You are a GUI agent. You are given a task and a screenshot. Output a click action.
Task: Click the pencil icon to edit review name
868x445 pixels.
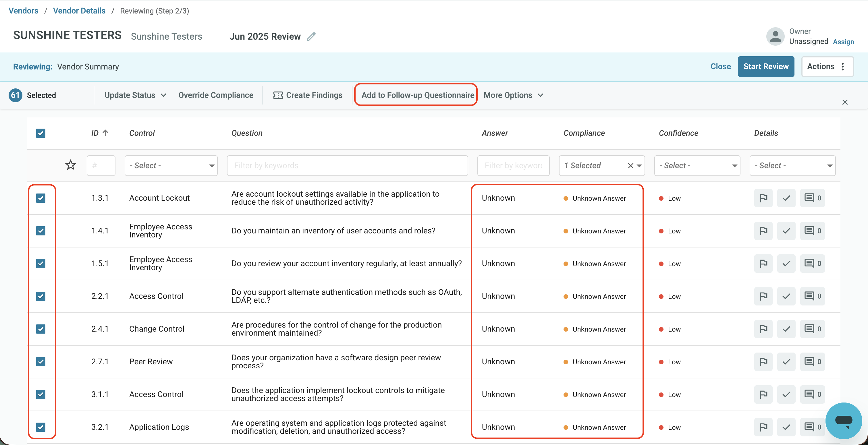[x=311, y=36]
